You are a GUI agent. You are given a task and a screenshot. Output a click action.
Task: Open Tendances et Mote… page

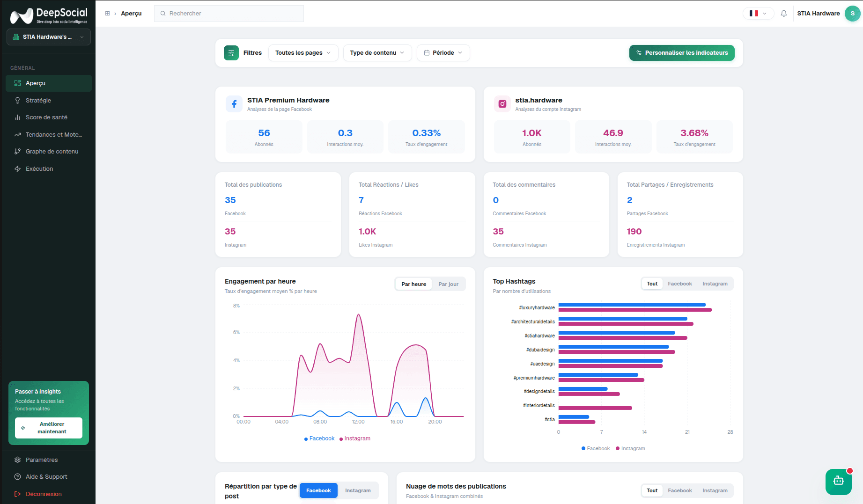coord(49,135)
